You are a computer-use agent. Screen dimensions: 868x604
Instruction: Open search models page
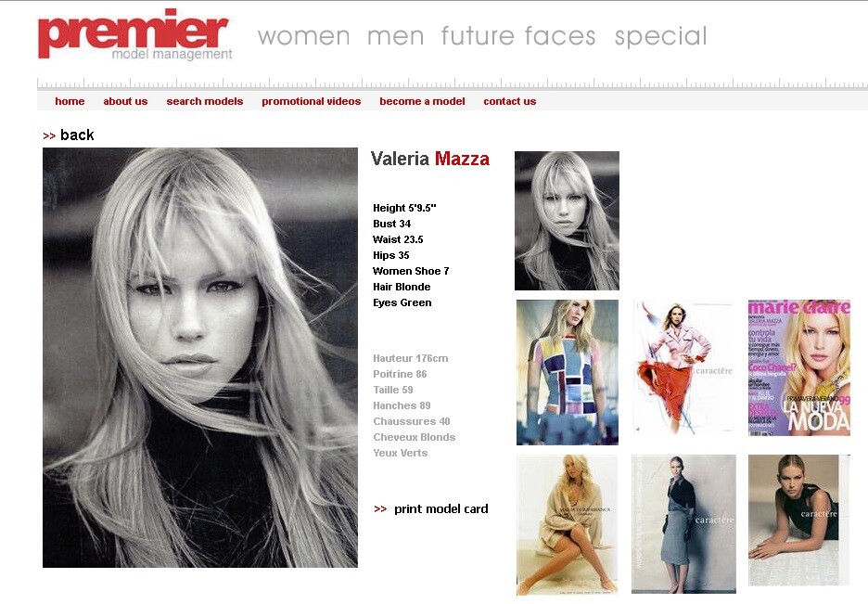(x=205, y=101)
